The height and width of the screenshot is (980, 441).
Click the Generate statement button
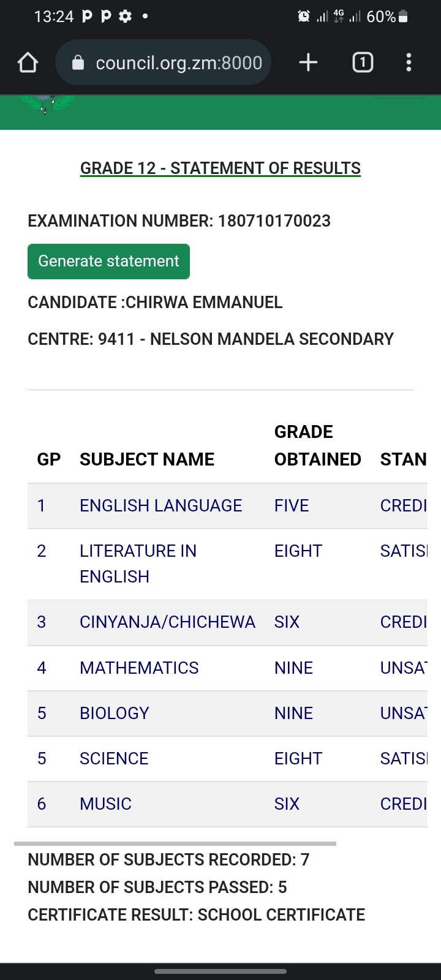[108, 262]
